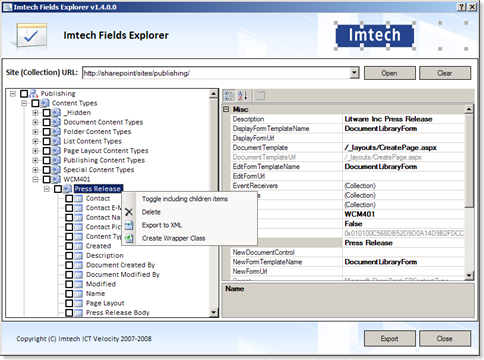This screenshot has height=360, width=484.
Task: Click the Delete X icon in context menu
Action: 129,212
